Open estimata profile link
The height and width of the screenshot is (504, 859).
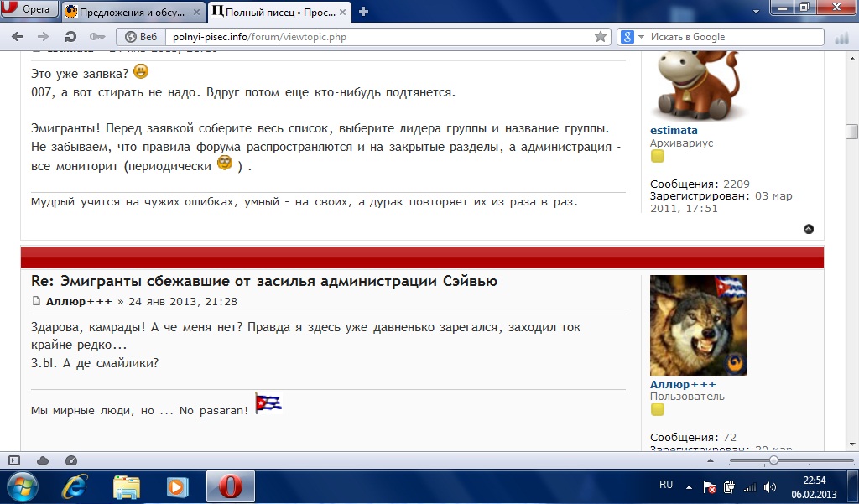coord(674,130)
